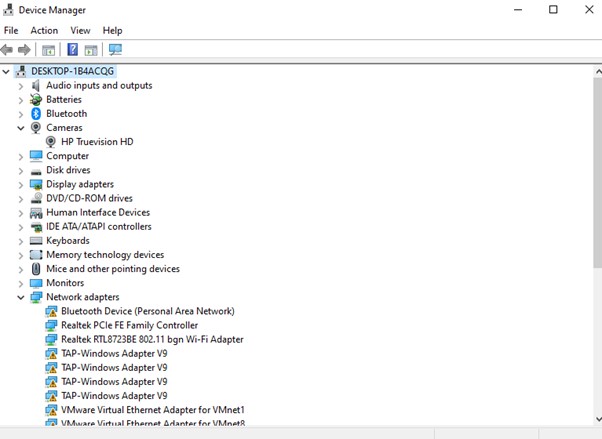Select the Computer category label
The width and height of the screenshot is (602, 439).
(68, 156)
